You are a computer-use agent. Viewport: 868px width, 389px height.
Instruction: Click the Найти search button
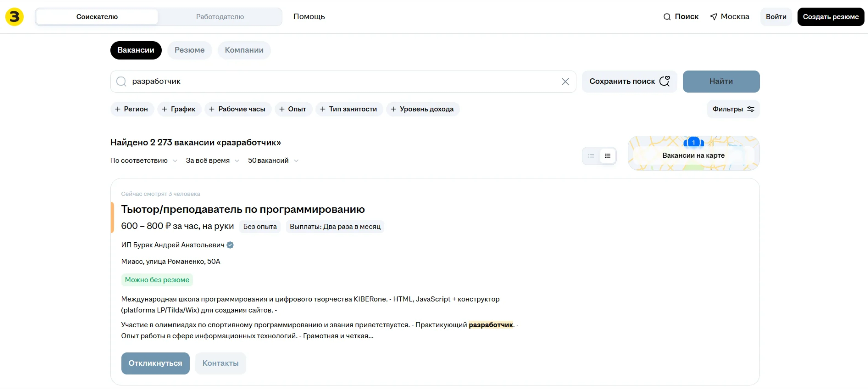click(721, 82)
